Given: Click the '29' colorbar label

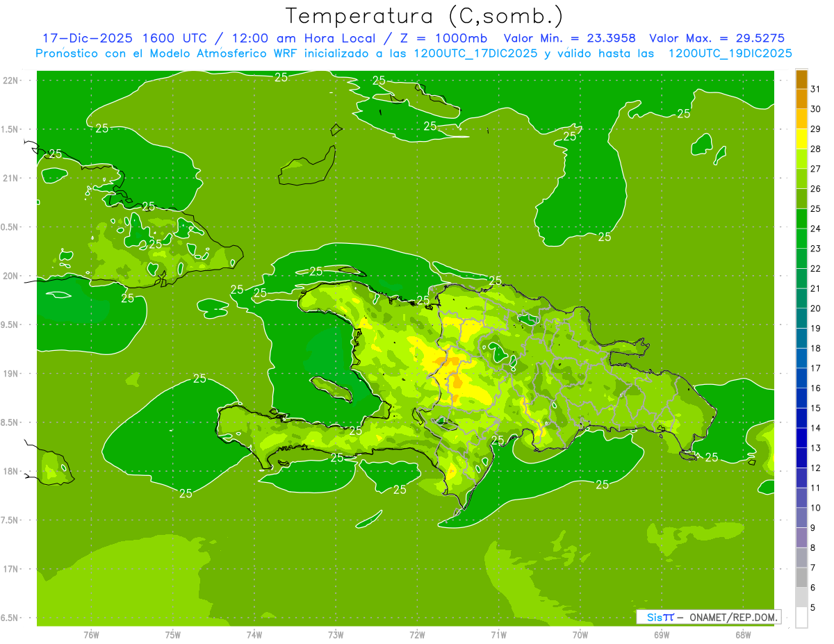Looking at the screenshot, I should click(815, 129).
